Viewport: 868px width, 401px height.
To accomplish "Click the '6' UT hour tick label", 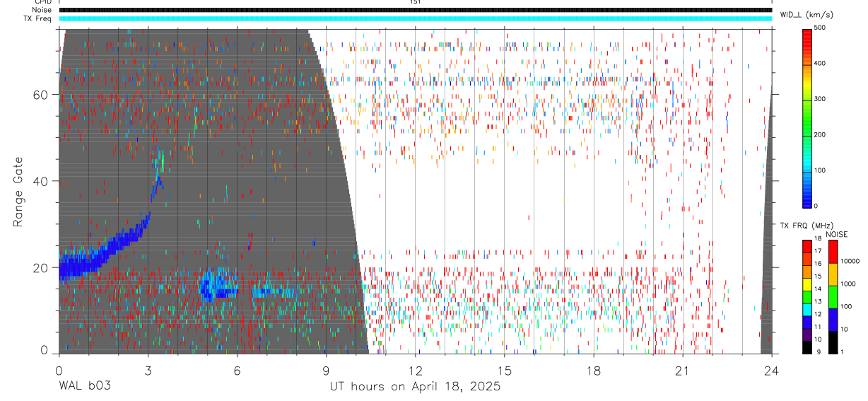I will coord(237,371).
